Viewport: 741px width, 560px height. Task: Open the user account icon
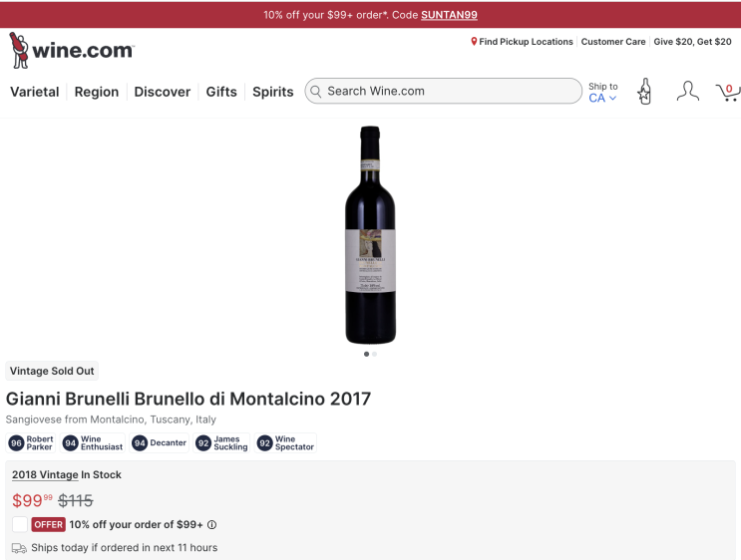point(687,91)
